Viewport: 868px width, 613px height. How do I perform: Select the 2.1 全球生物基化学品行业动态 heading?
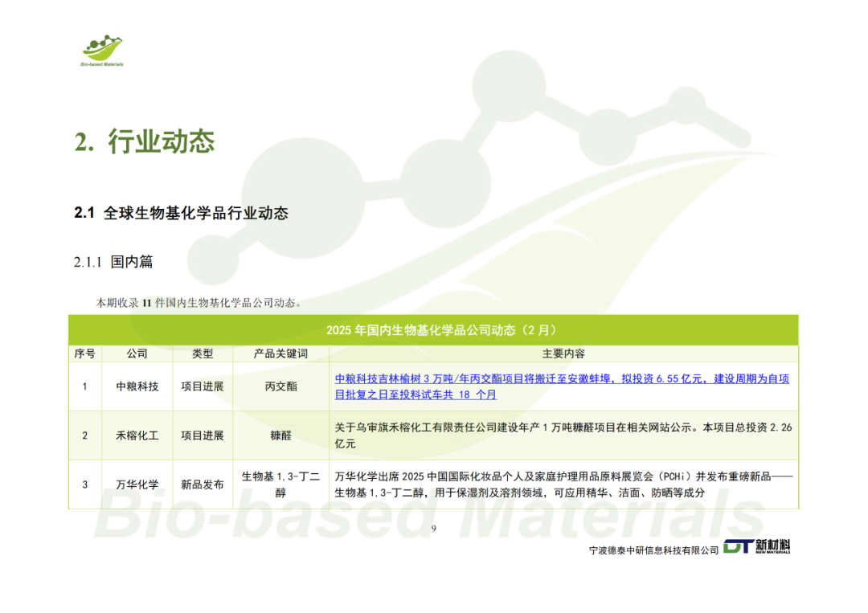click(x=182, y=214)
